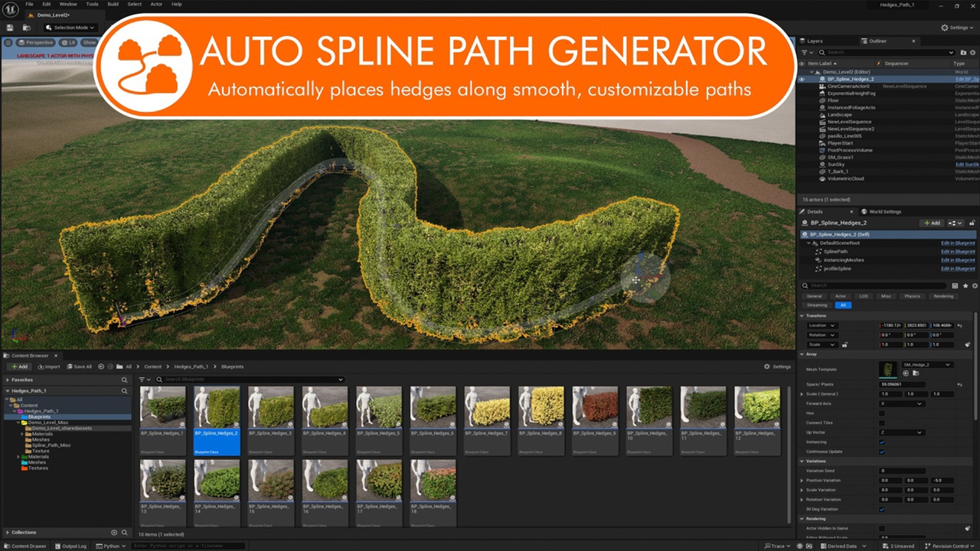Open the Actor menu
Screen dimensions: 980x551
coord(156,4)
